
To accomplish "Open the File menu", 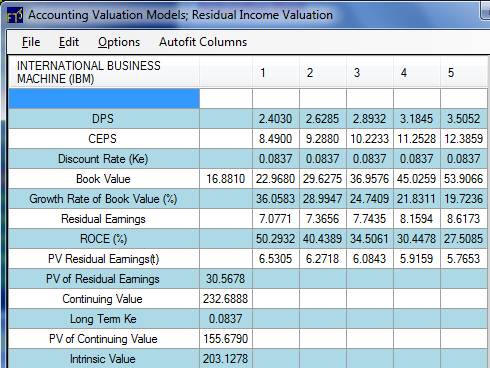I will pyautogui.click(x=31, y=42).
